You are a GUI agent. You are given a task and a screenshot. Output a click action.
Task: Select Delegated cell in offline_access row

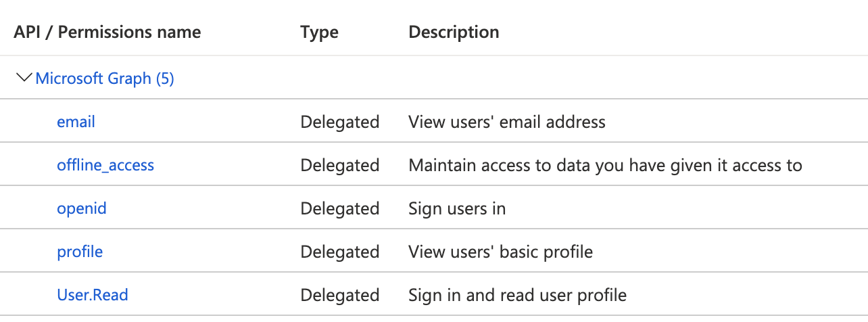coord(340,165)
